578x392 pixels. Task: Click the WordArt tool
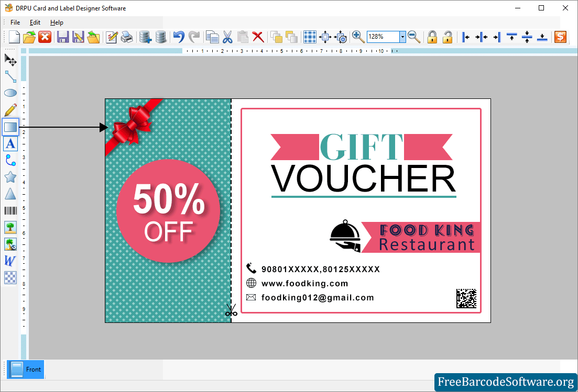pos(10,260)
